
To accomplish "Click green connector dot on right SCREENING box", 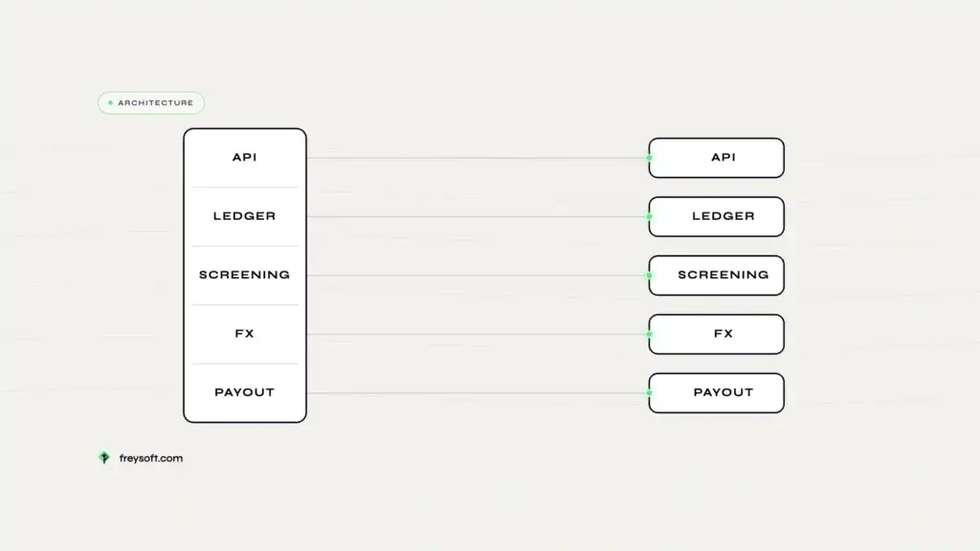I will (650, 275).
